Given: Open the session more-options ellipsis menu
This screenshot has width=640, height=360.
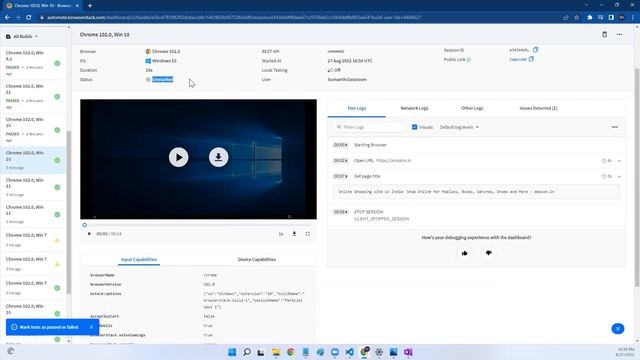Looking at the screenshot, I should coord(619,35).
